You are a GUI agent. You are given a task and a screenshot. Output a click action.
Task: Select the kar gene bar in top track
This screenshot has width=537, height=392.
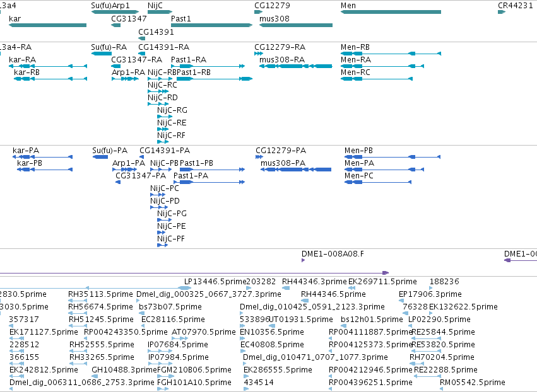point(47,25)
